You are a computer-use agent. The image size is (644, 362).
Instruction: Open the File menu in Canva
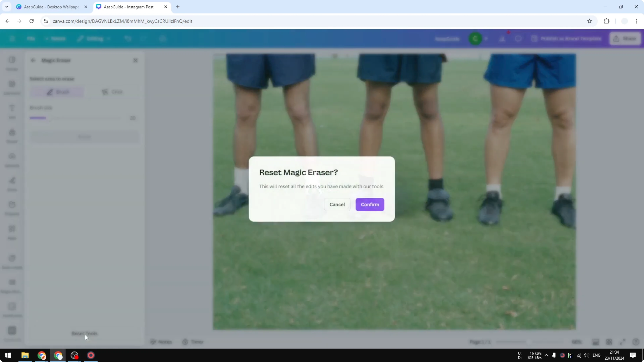tap(31, 38)
